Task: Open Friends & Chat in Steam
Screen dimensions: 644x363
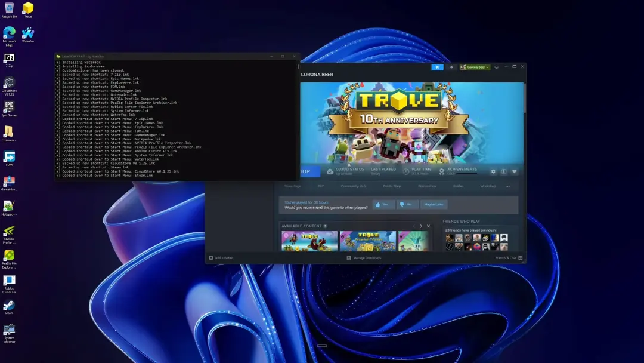Action: coord(509,258)
